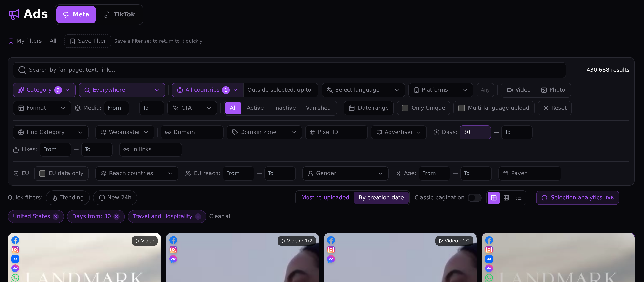Image resolution: width=644 pixels, height=282 pixels.
Task: Switch to large grid view icon
Action: [x=494, y=198]
